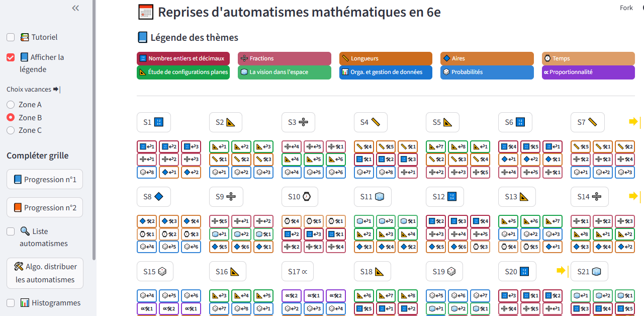Enable the Tutoriel checkbox
Screen dimensions: 644x316
tap(11, 37)
